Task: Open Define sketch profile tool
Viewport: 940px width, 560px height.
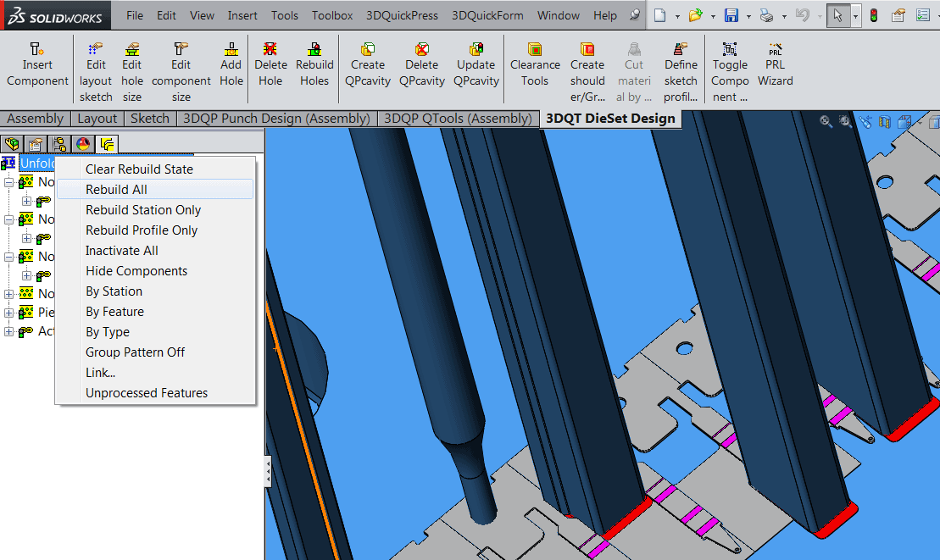Action: pos(681,72)
